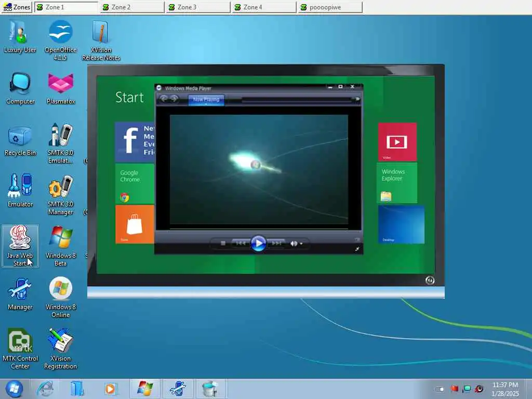
Task: Switch to the poooopiwe zone tab
Action: [330, 7]
